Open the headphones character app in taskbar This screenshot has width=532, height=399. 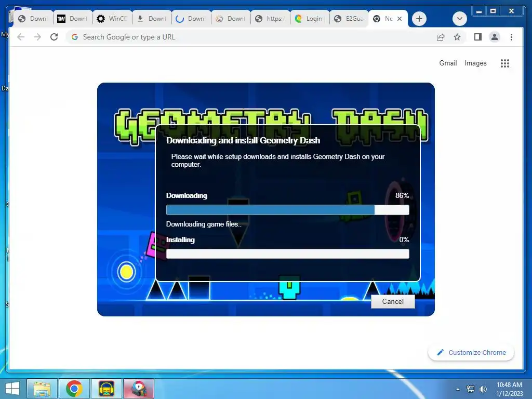pos(106,389)
